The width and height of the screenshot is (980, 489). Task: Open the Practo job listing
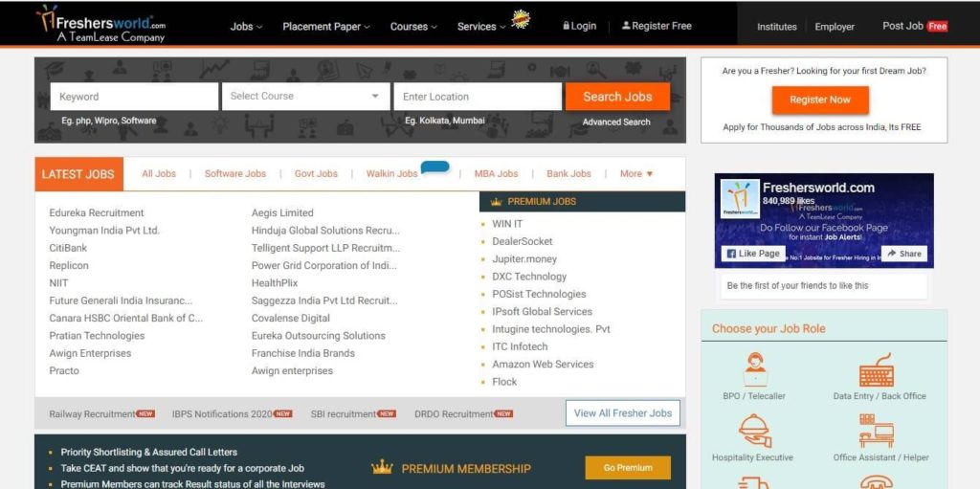64,370
